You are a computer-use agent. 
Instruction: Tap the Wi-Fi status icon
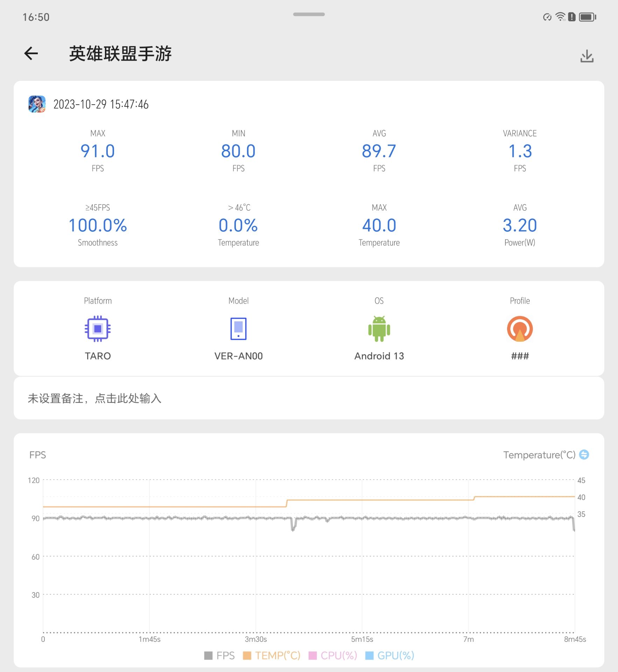pyautogui.click(x=560, y=16)
